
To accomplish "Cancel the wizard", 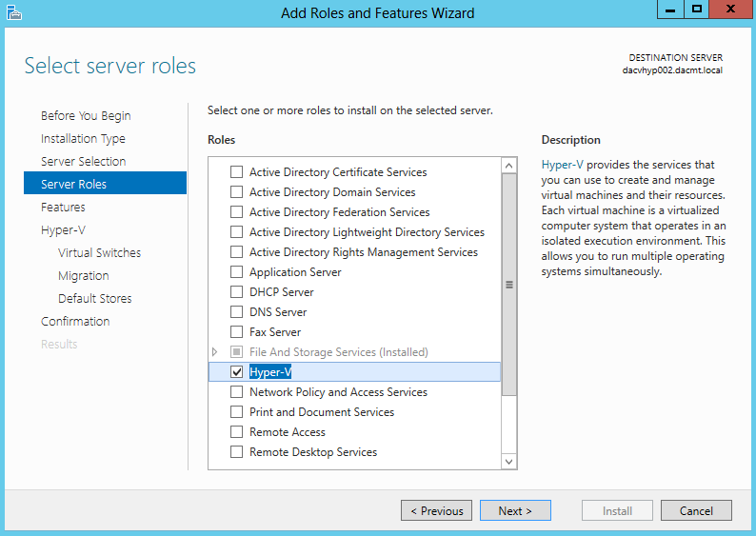I will [696, 510].
